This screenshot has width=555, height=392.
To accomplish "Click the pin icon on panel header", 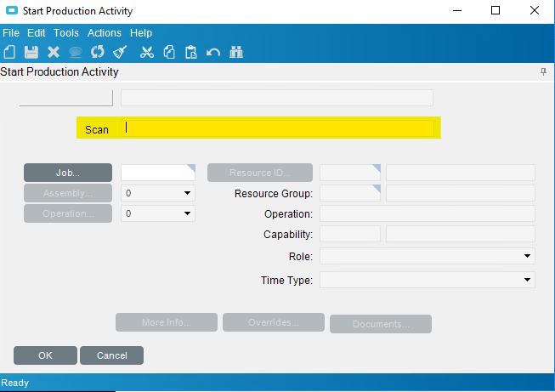I will 543,72.
